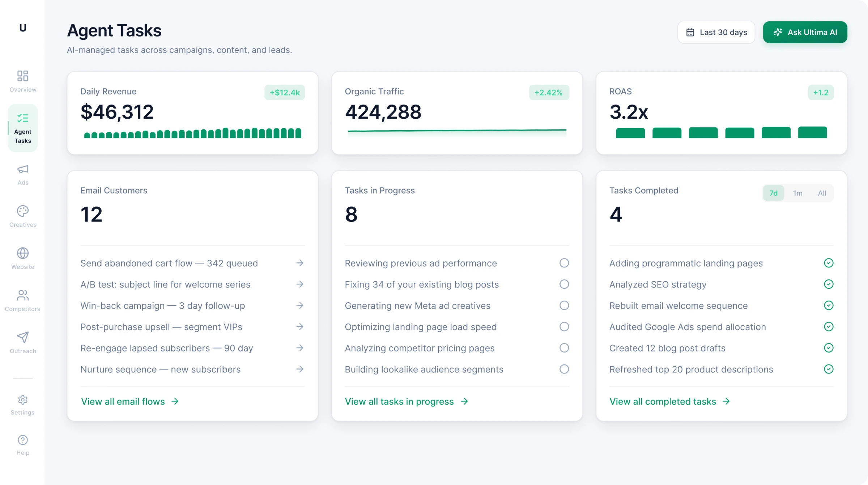This screenshot has width=868, height=485.
Task: Open the Website globe icon
Action: click(22, 253)
